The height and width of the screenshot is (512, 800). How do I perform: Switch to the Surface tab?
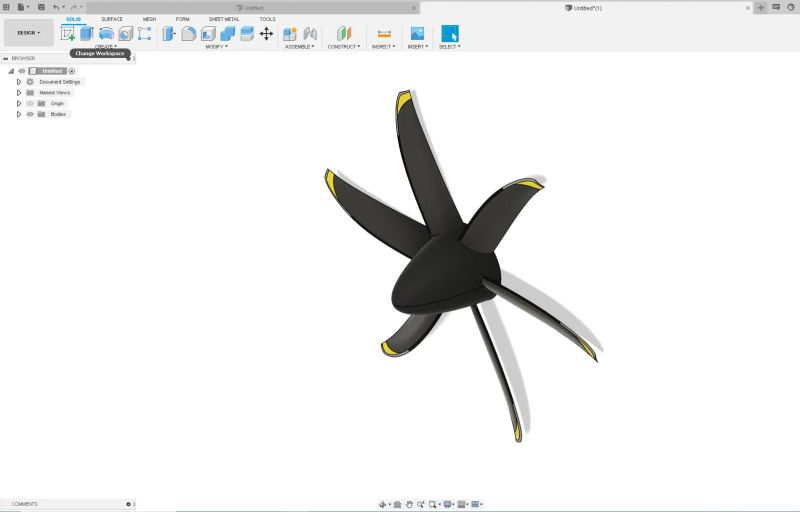tap(112, 19)
